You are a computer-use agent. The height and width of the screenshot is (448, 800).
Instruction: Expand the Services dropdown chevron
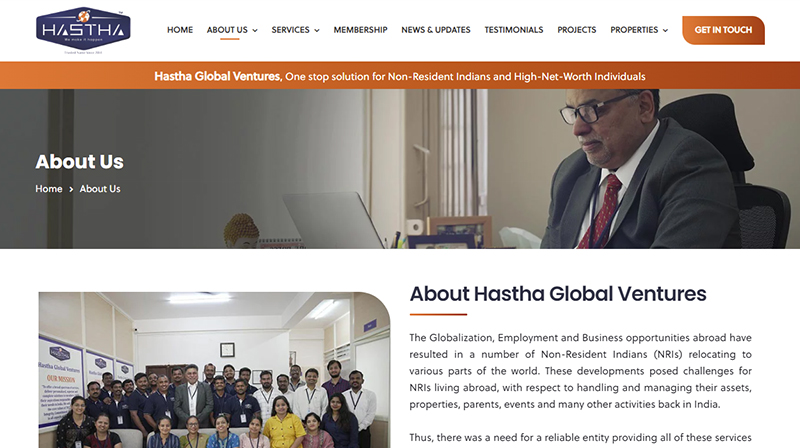point(317,31)
